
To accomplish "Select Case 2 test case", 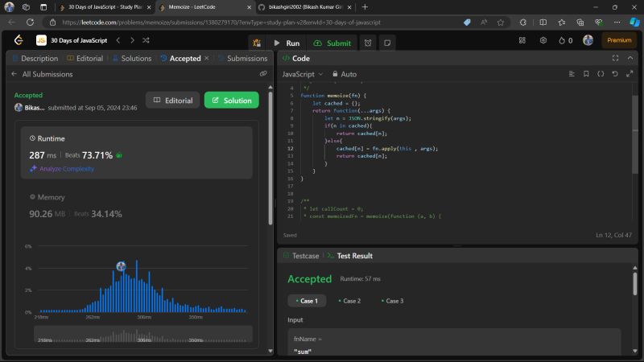I will coord(349,301).
